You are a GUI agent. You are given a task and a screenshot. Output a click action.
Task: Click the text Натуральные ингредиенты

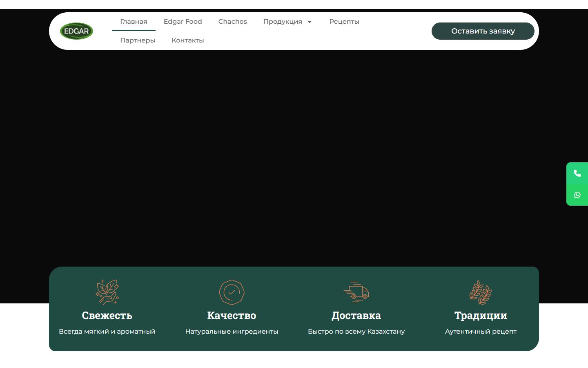[x=232, y=332]
